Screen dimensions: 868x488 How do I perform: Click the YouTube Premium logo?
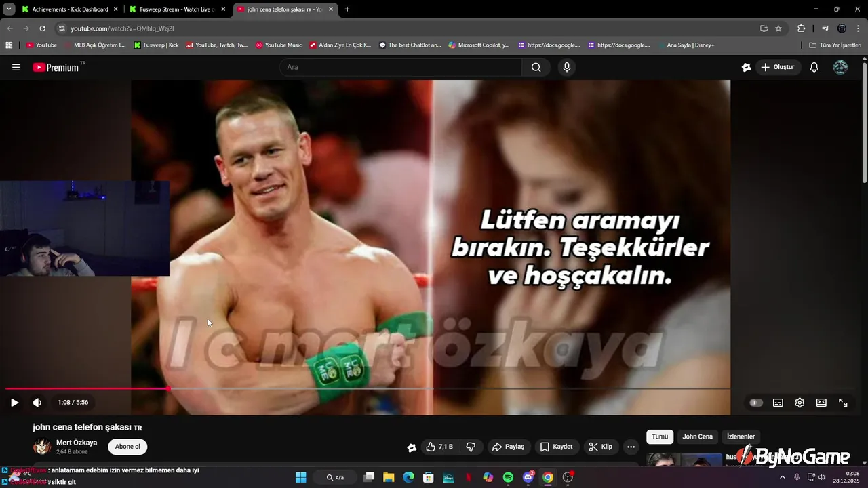click(57, 67)
